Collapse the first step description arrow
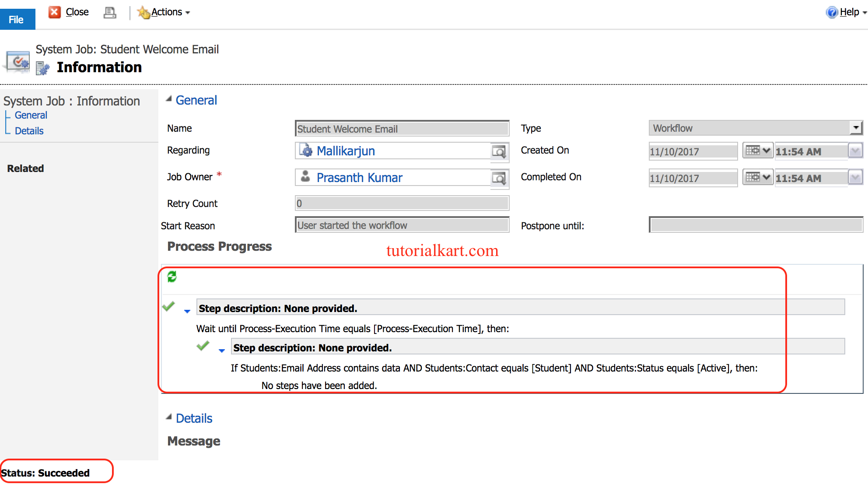This screenshot has width=868, height=484. (x=187, y=311)
